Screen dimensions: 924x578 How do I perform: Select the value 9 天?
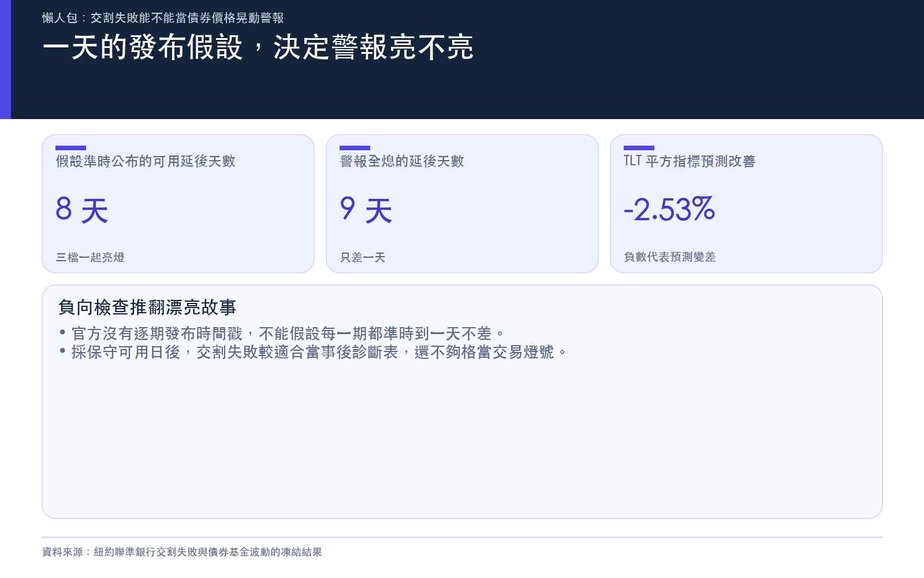click(x=366, y=210)
